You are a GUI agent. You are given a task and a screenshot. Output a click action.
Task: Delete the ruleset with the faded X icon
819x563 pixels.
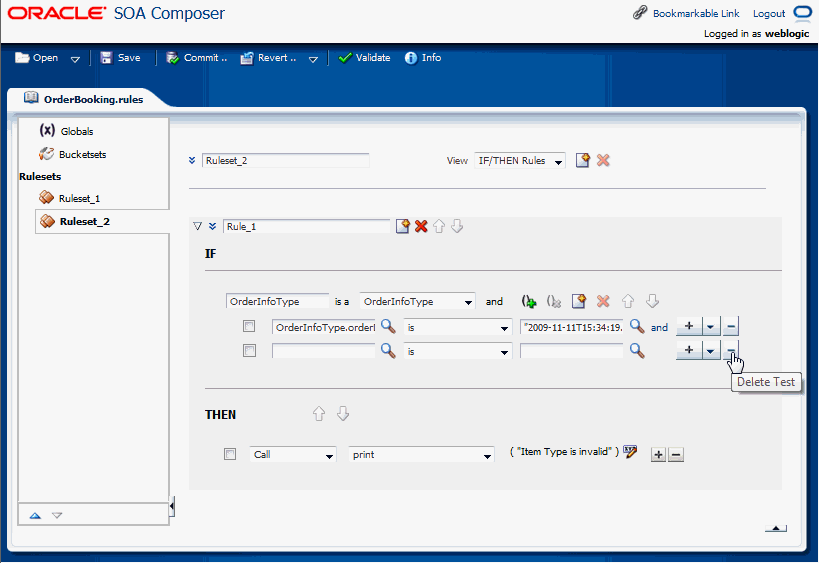(x=603, y=160)
